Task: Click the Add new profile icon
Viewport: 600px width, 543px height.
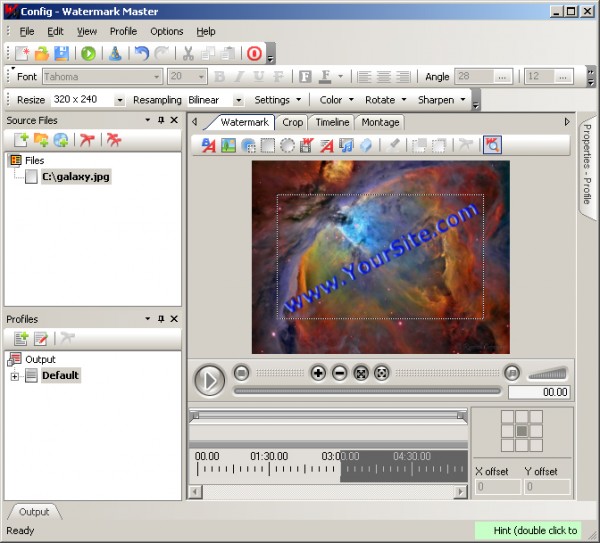Action: [x=22, y=339]
